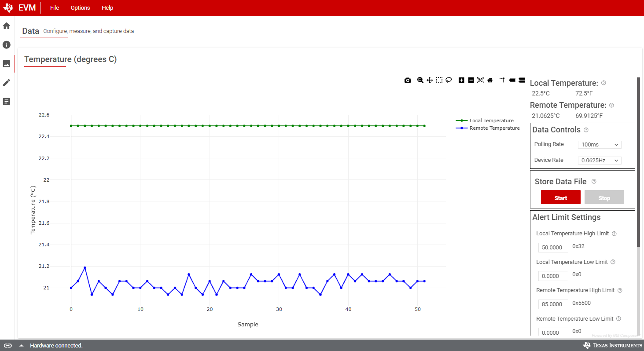
Task: Autoscale the temperature plot axes
Action: coord(480,80)
